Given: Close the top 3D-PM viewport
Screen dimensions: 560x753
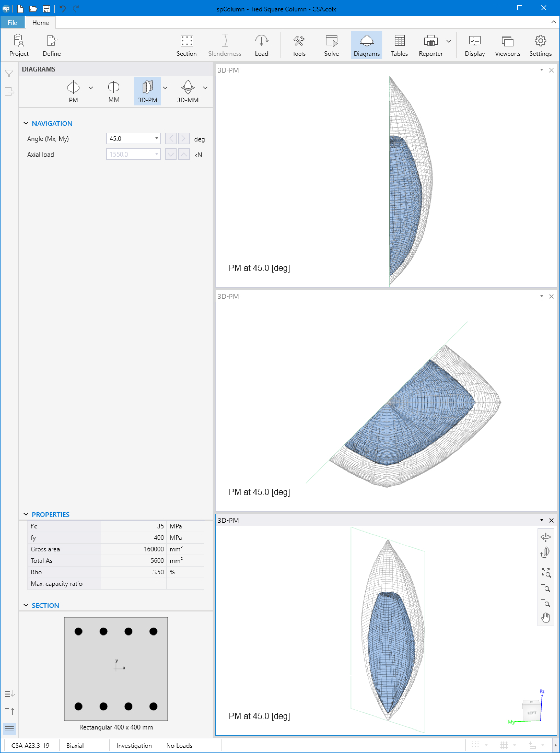Looking at the screenshot, I should (551, 70).
